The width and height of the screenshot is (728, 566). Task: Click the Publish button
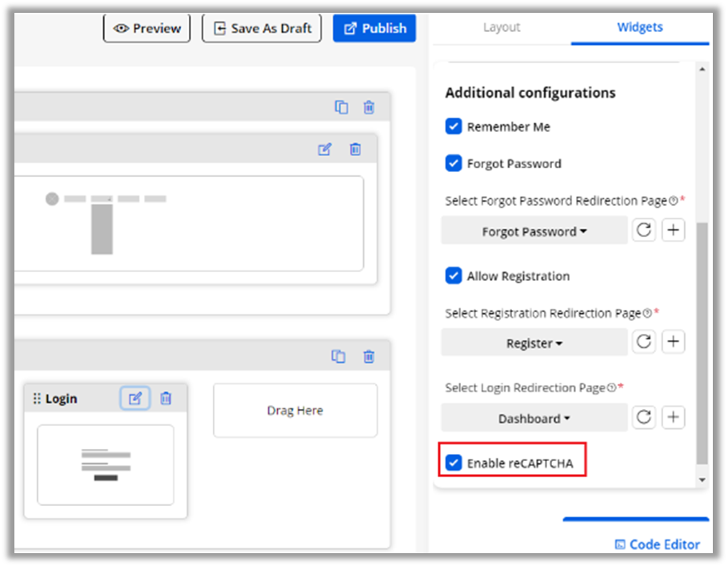[374, 28]
